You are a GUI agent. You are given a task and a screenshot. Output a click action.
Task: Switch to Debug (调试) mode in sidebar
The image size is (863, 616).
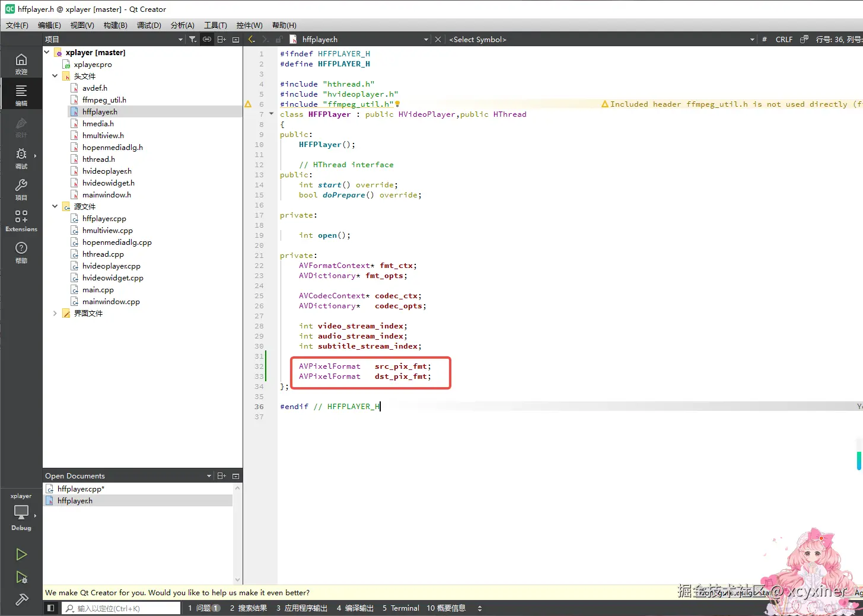tap(21, 158)
